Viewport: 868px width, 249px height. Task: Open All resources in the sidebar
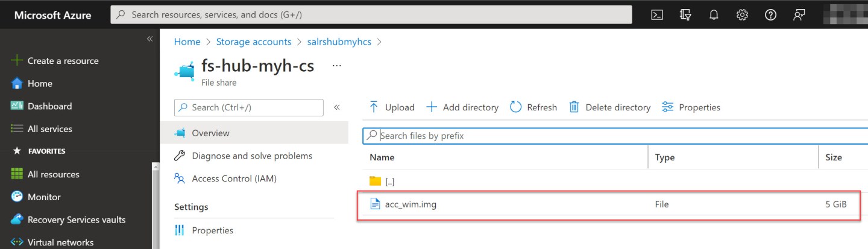pyautogui.click(x=45, y=174)
